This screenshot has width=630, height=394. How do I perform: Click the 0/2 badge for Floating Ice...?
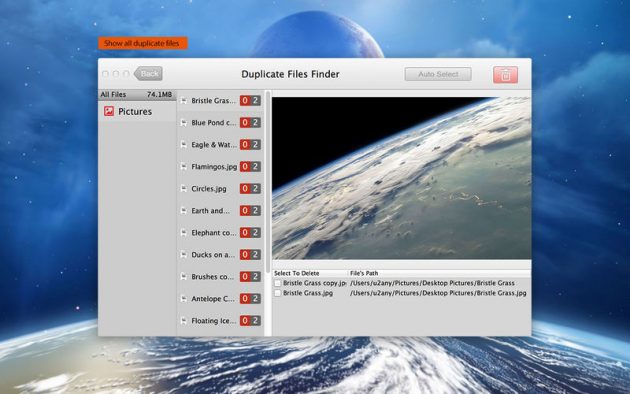(250, 321)
